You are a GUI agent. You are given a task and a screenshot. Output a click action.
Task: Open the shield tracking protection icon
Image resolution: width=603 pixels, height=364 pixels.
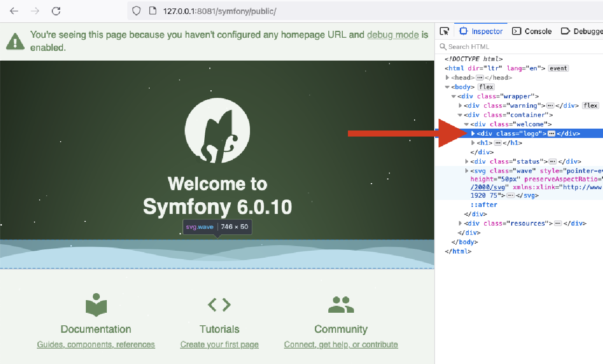click(x=136, y=11)
